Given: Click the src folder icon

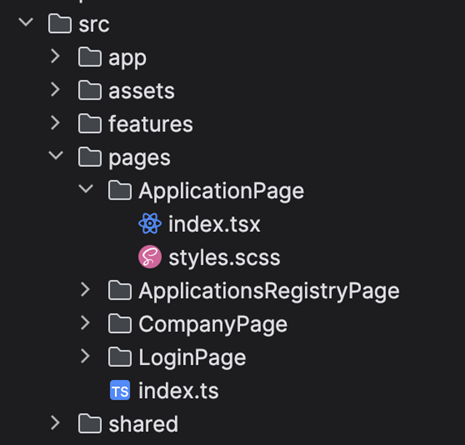Looking at the screenshot, I should [x=60, y=24].
